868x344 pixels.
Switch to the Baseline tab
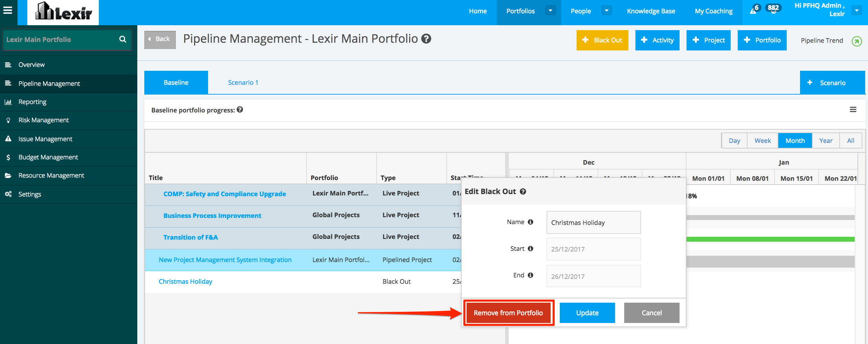point(176,82)
